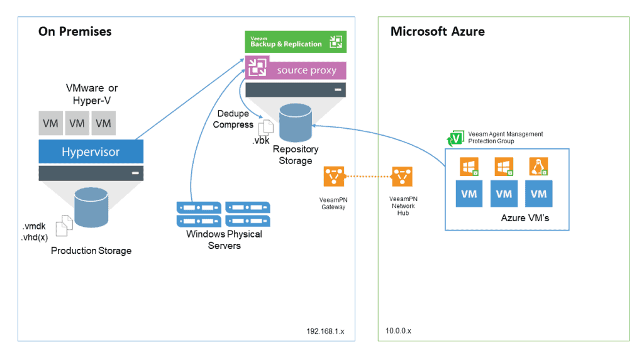This screenshot has height=362, width=644.
Task: Click the "Production Storage" label
Action: (91, 251)
